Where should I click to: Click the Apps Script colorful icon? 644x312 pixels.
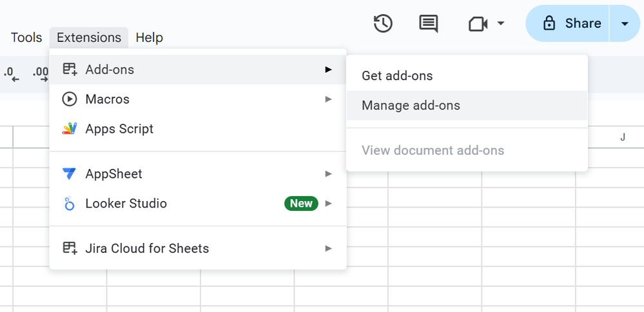click(70, 128)
